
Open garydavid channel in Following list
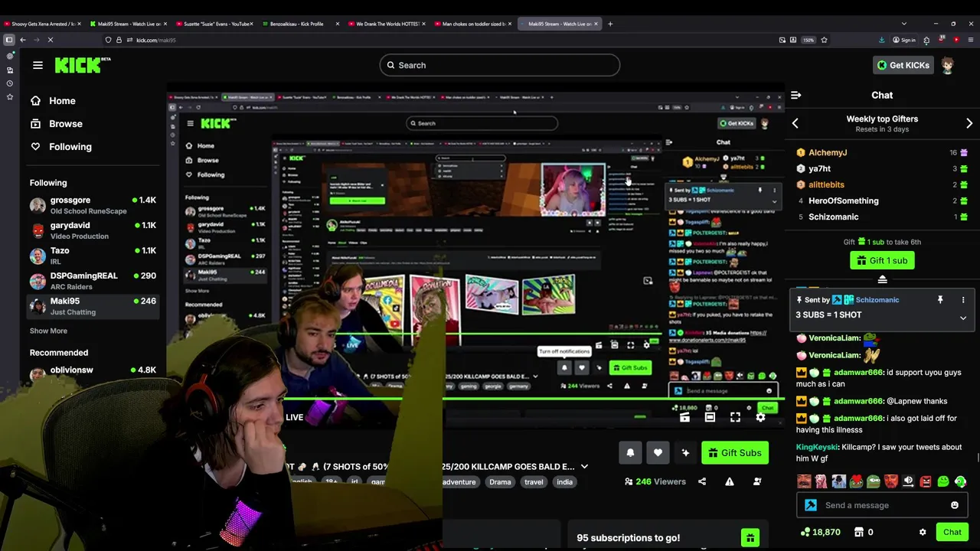pyautogui.click(x=93, y=230)
